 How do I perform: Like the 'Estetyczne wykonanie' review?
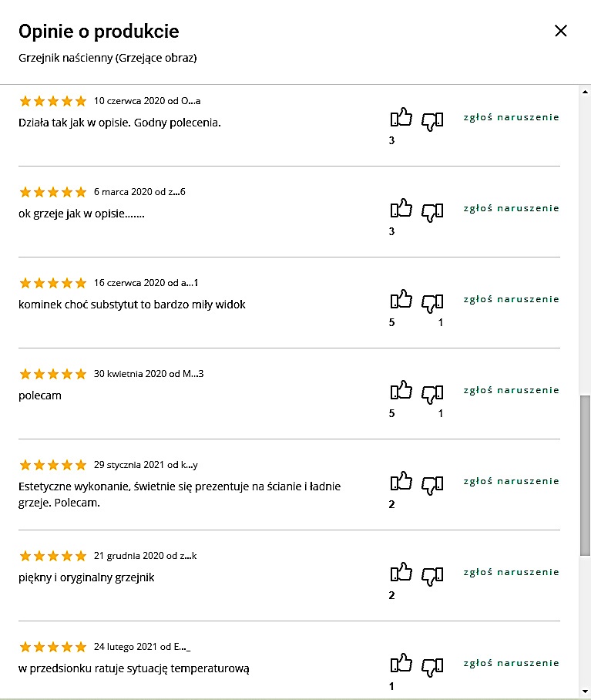pyautogui.click(x=401, y=482)
